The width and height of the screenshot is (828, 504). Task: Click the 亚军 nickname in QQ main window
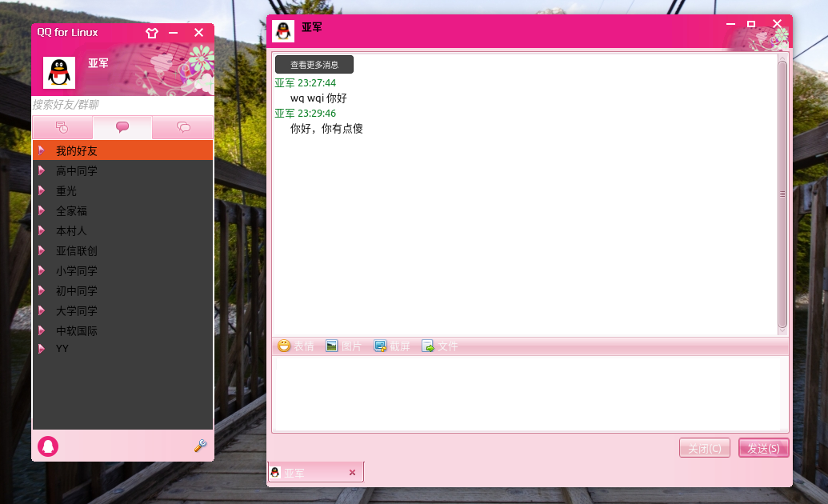point(98,63)
